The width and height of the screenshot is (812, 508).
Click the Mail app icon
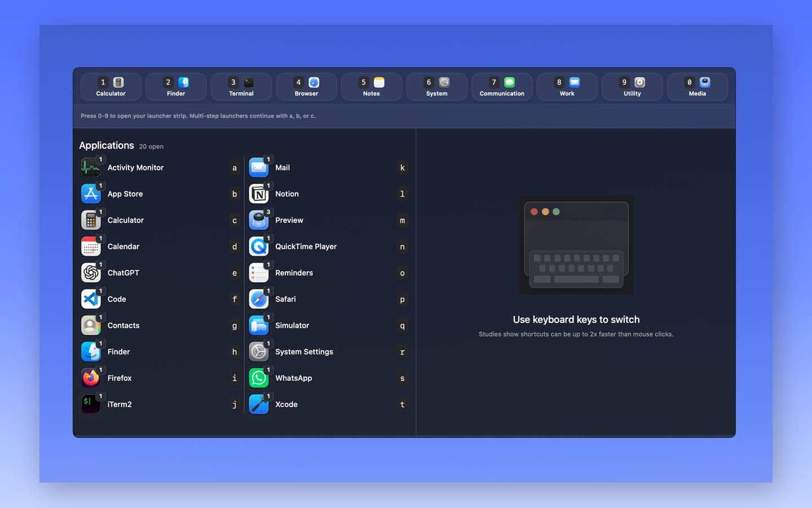(x=259, y=168)
